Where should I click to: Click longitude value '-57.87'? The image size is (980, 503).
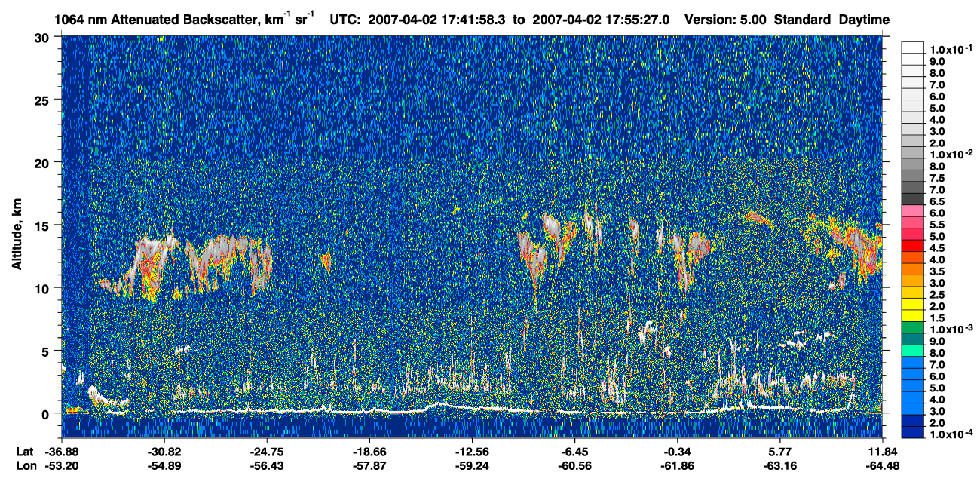[369, 465]
